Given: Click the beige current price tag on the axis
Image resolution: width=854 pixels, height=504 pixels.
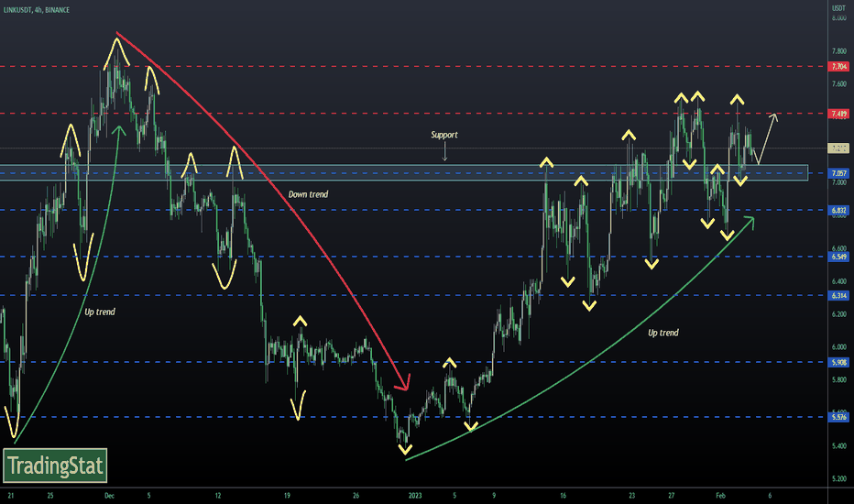Looking at the screenshot, I should pyautogui.click(x=838, y=148).
